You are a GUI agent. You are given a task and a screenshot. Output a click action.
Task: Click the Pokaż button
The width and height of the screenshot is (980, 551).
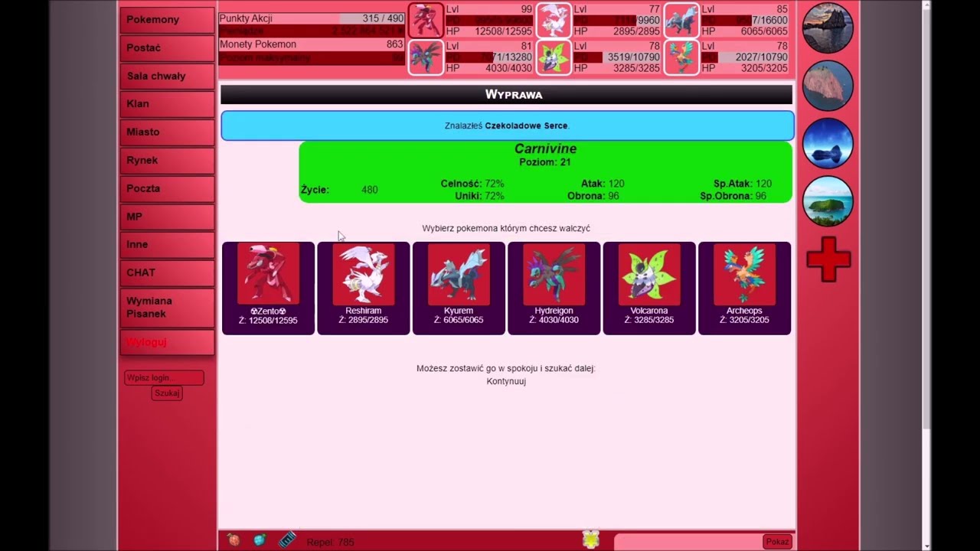(777, 542)
